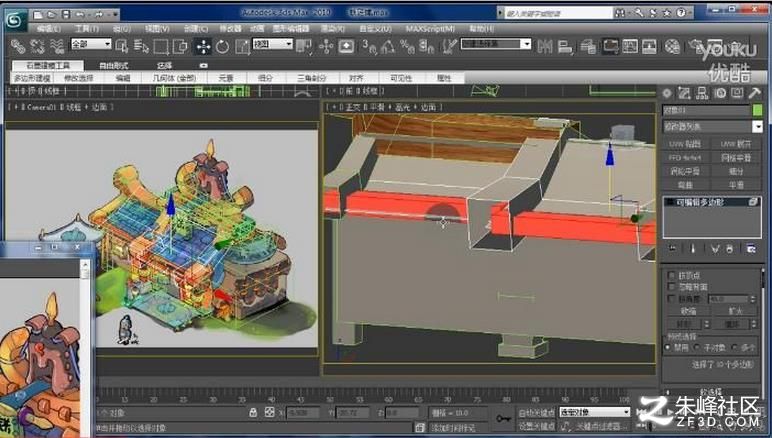
Task: Activate the Select and Scale tool
Action: coord(242,47)
